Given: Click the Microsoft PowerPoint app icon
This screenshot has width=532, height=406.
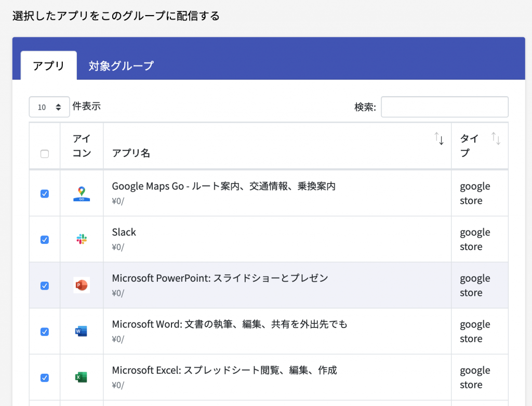Looking at the screenshot, I should [x=82, y=285].
